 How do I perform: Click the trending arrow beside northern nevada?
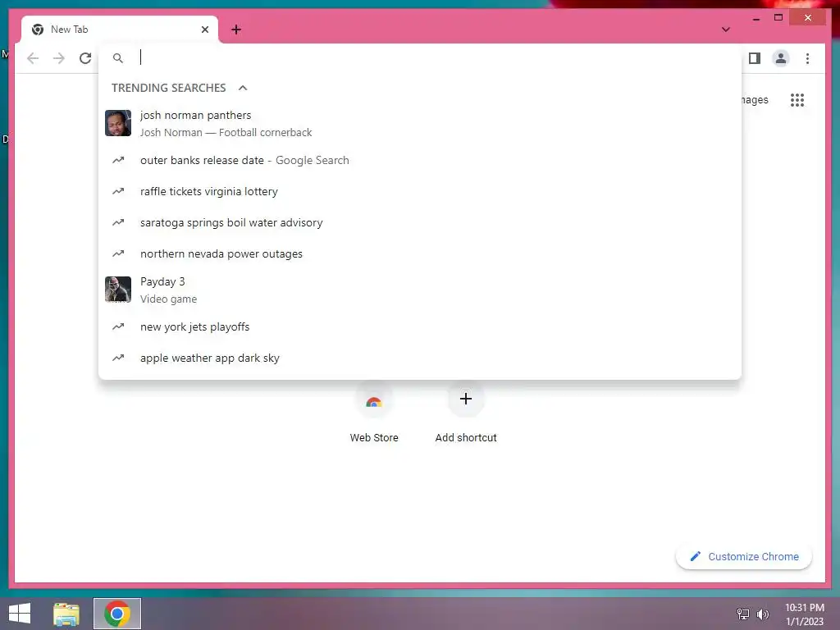[x=118, y=253]
